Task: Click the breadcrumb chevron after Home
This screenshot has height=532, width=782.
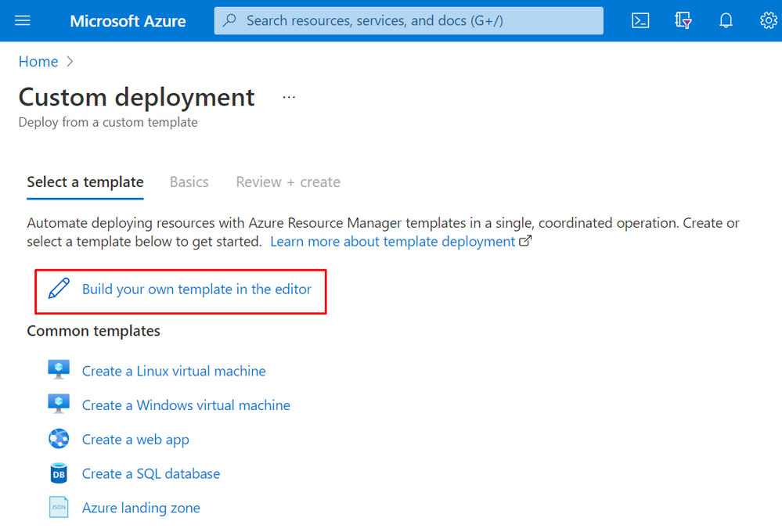Action: (x=70, y=61)
